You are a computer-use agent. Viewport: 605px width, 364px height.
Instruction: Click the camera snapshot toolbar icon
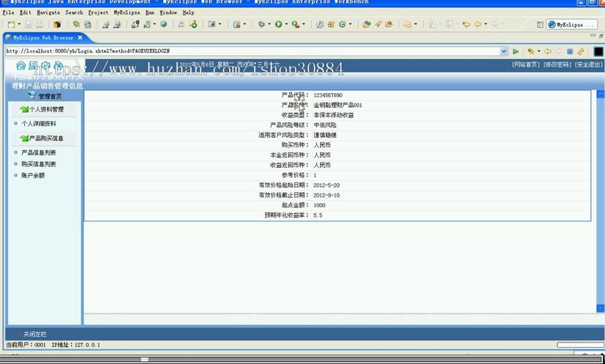pos(212,24)
